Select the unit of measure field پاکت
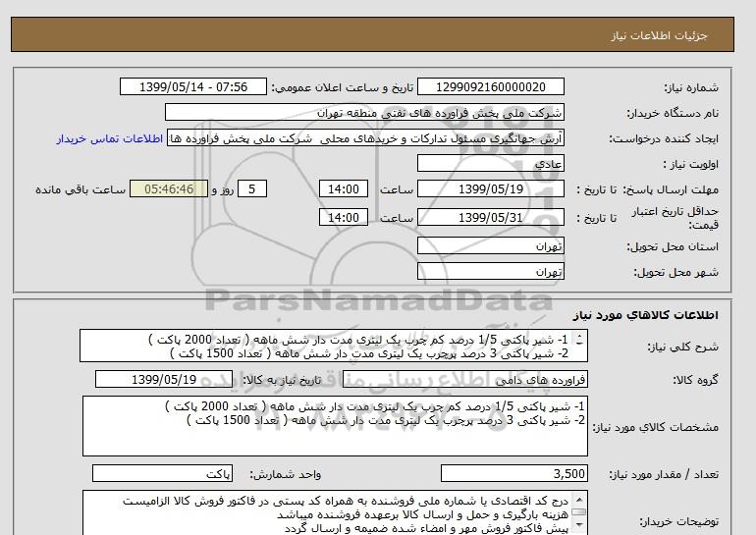Screen dimensions: 756x535 tap(162, 474)
